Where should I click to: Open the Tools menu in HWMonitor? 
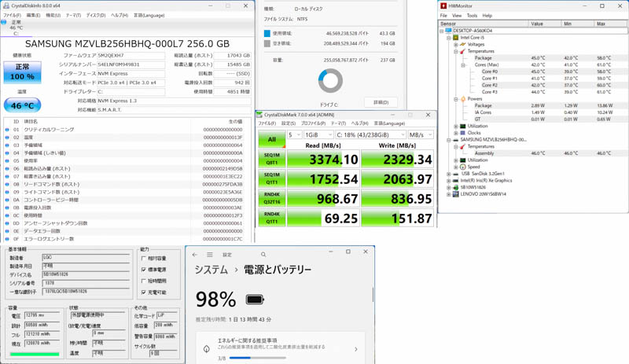472,16
